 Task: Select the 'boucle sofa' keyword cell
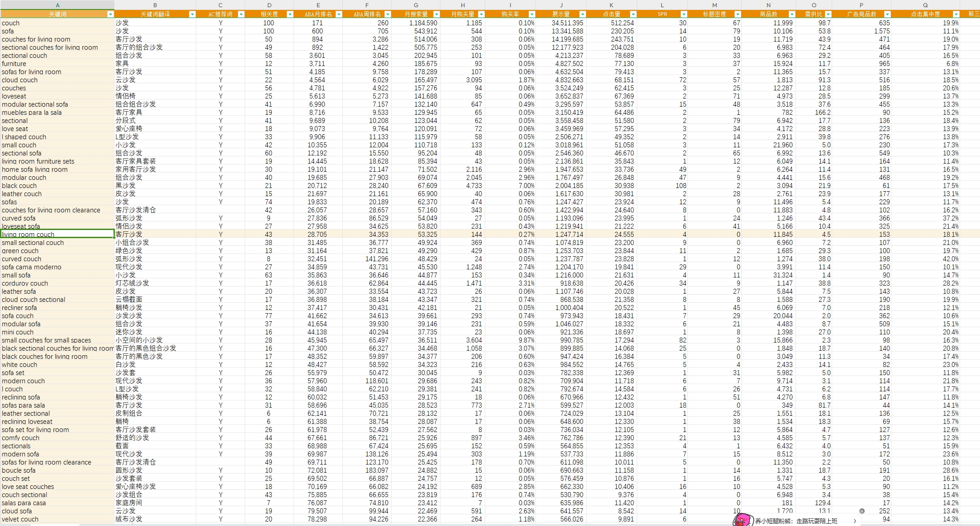pyautogui.click(x=57, y=470)
